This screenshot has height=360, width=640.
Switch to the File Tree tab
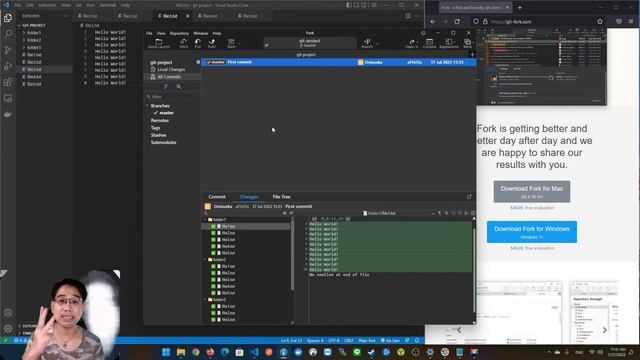click(282, 197)
